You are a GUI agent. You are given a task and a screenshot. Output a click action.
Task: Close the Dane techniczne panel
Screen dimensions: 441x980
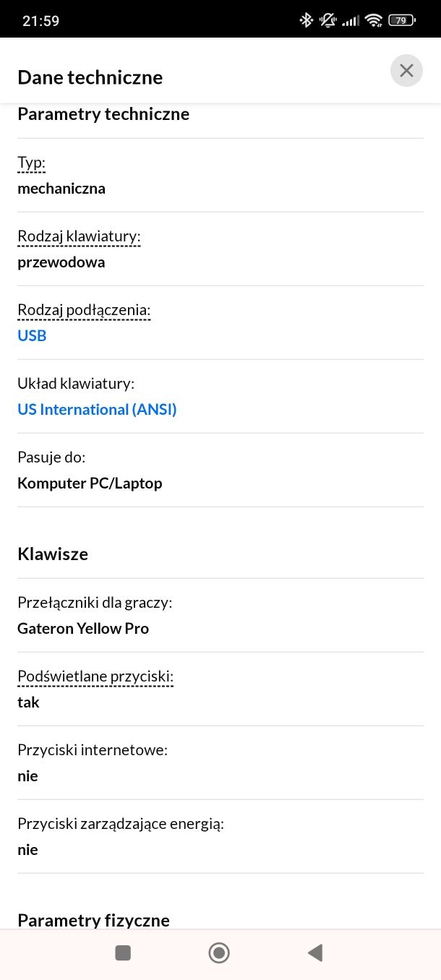[x=406, y=71]
